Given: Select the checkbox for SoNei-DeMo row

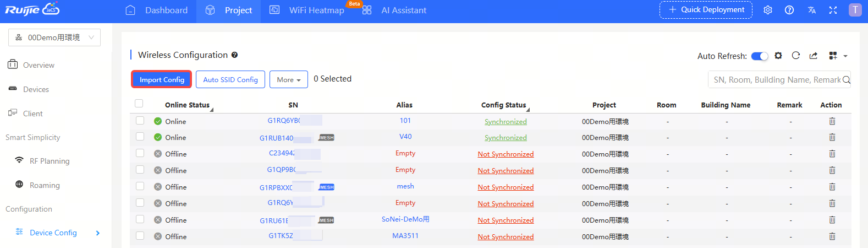Looking at the screenshot, I should coord(140,219).
